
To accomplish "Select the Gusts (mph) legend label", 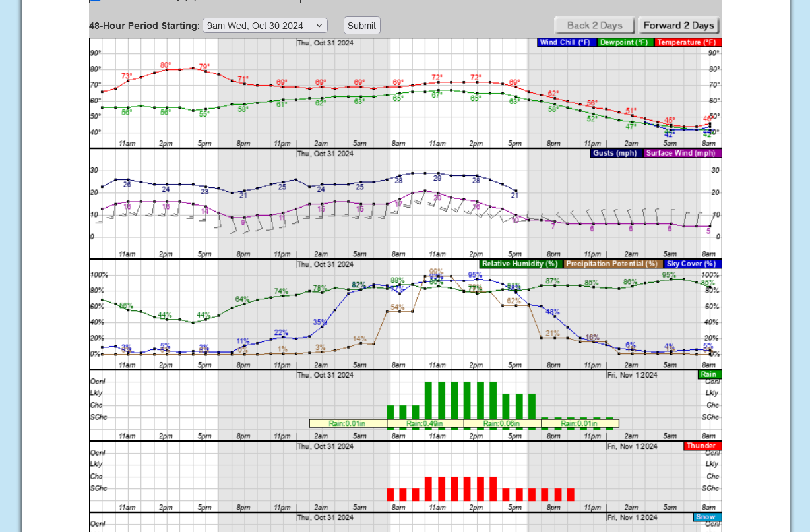I will tap(617, 154).
